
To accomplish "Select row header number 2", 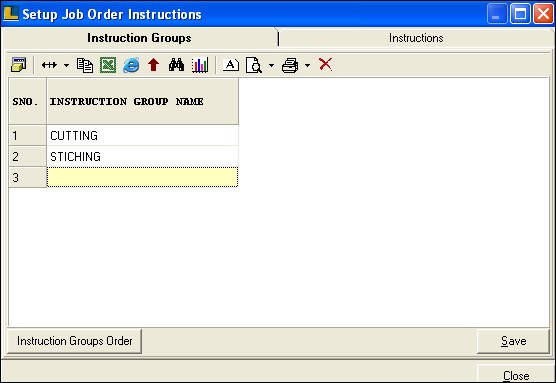I will (x=27, y=156).
